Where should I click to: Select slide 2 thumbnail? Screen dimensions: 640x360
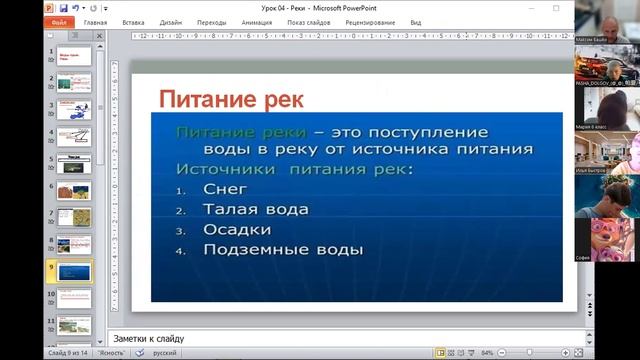point(74,82)
